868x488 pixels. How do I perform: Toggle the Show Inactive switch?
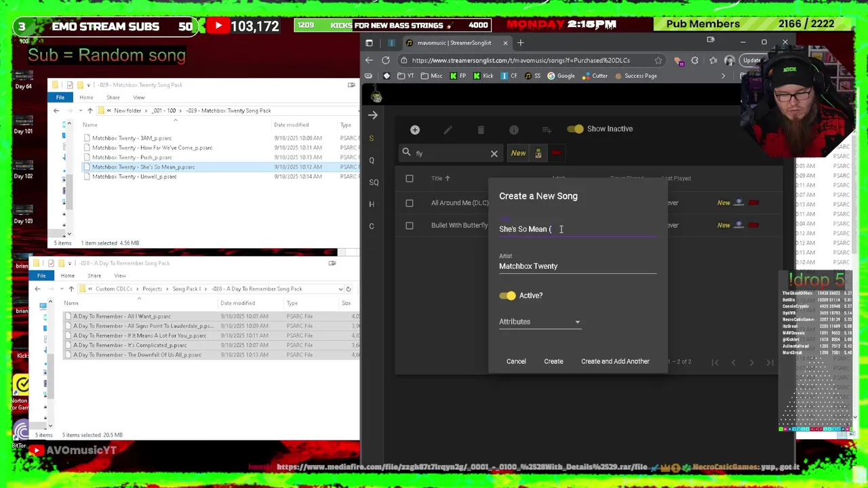point(575,129)
